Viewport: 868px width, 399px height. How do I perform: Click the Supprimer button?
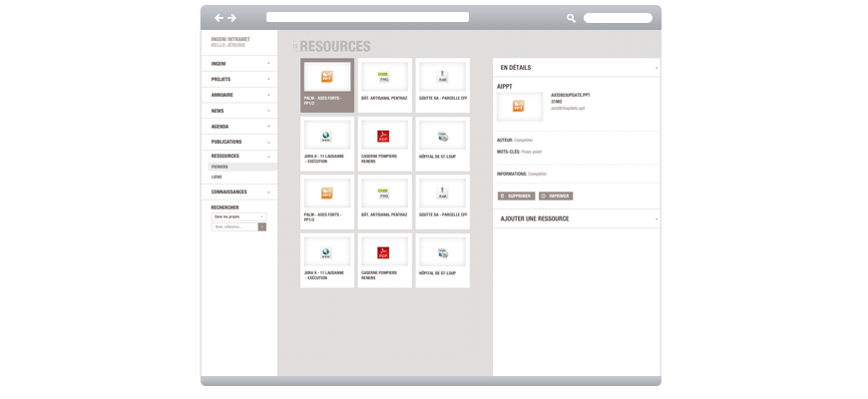point(516,197)
